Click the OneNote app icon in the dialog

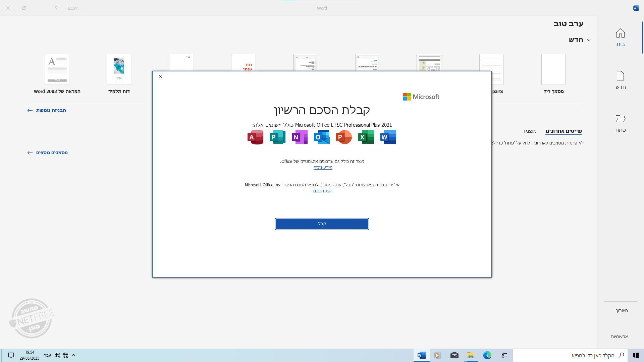[x=300, y=137]
